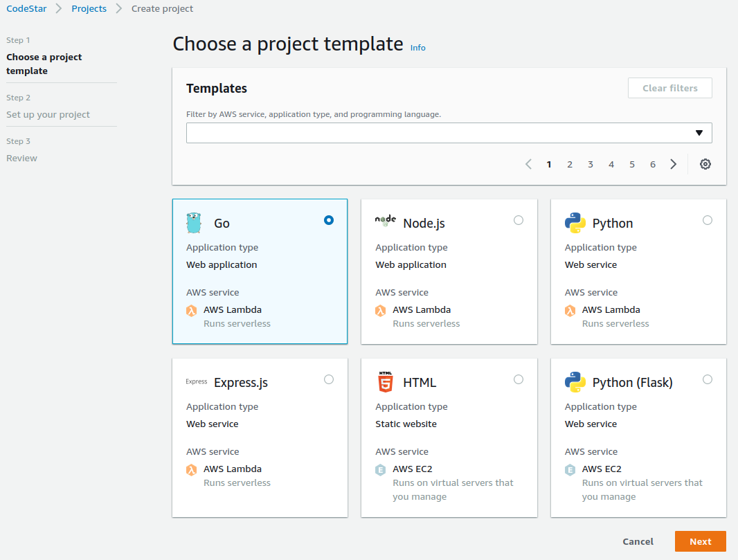Click the AWS EC2 icon in the Python (Flask) card
The width and height of the screenshot is (738, 560).
point(570,469)
